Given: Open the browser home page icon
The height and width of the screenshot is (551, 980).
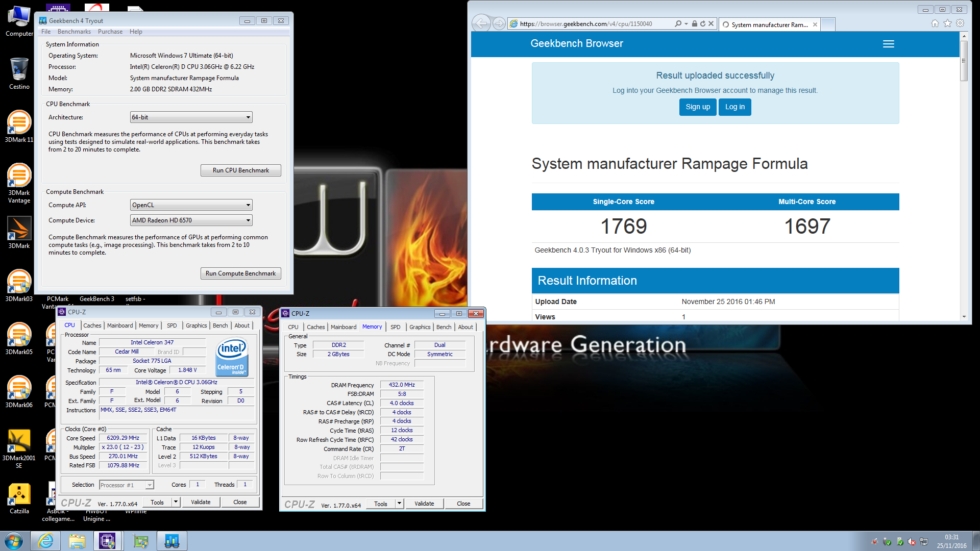Looking at the screenshot, I should pos(935,23).
